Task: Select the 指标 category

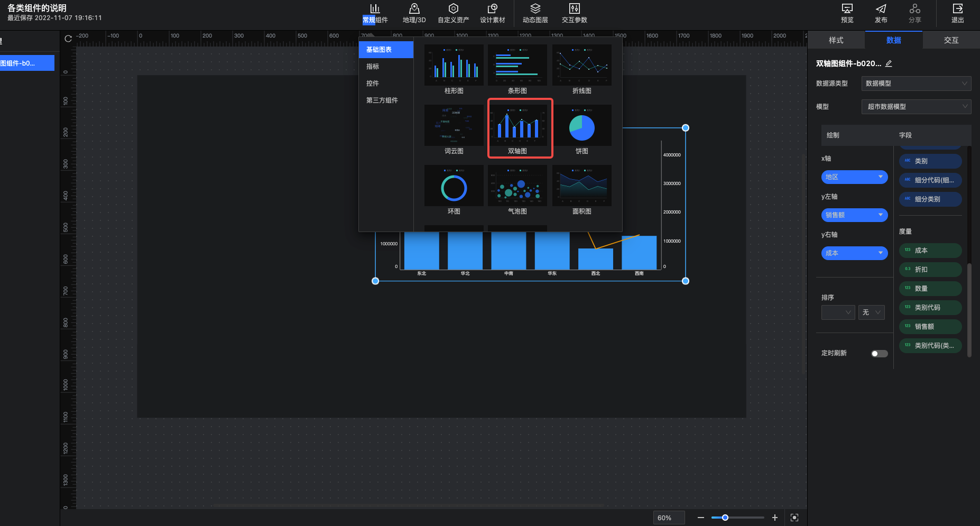Action: [x=386, y=67]
